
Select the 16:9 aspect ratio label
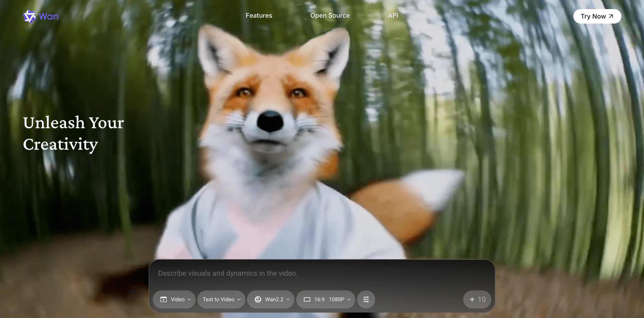319,299
